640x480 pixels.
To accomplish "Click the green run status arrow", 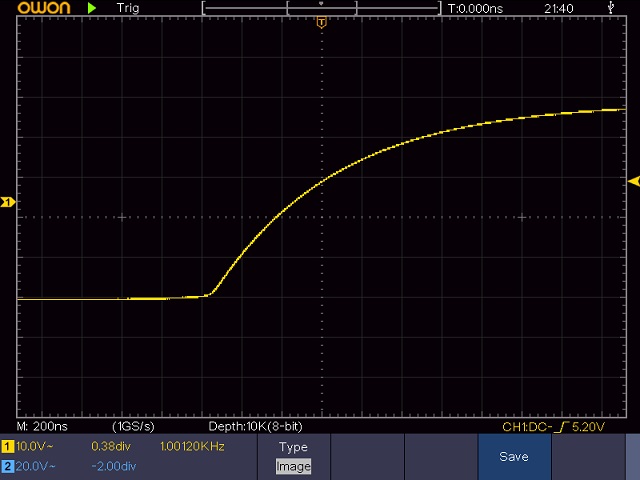I will (92, 8).
